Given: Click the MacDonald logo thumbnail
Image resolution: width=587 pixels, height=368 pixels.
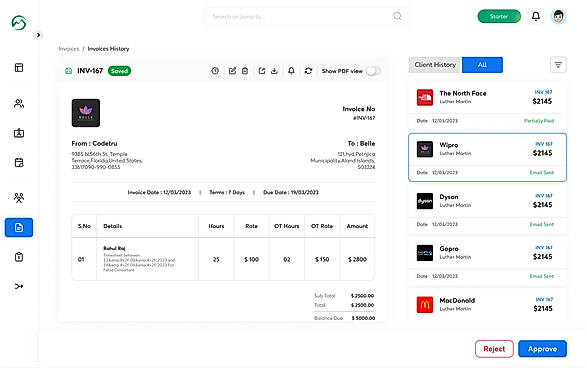Looking at the screenshot, I should click(425, 305).
